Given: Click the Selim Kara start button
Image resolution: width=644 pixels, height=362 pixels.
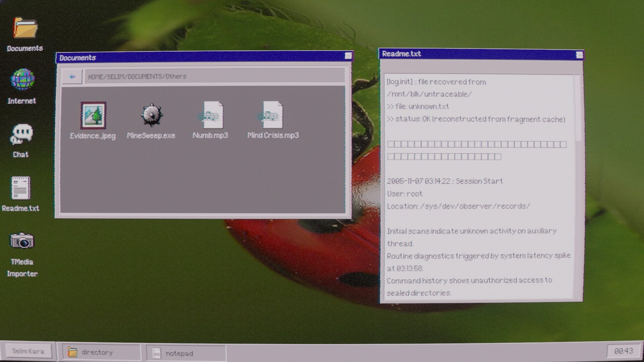Looking at the screenshot, I should pos(28,351).
